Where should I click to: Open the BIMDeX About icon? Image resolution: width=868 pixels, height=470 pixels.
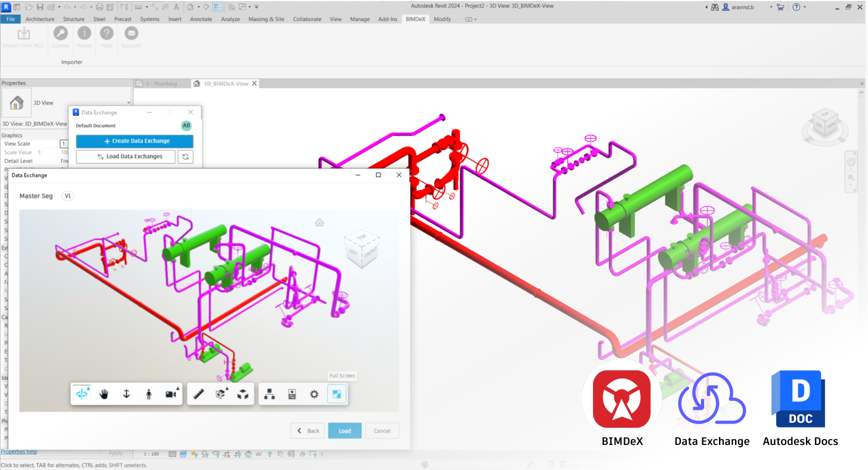coord(84,38)
